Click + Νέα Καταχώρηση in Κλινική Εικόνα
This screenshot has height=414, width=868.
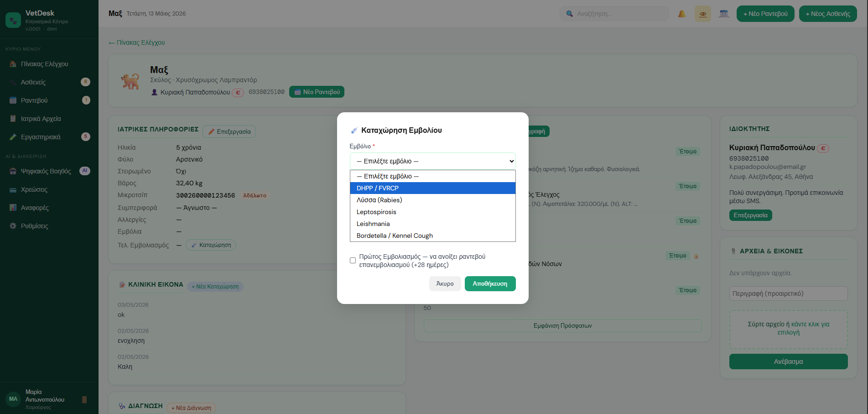point(215,286)
